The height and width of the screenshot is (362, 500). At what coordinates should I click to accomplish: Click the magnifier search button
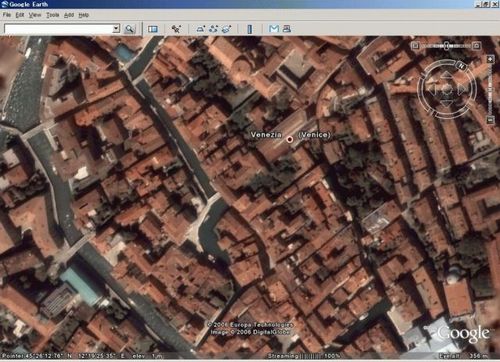[129, 29]
